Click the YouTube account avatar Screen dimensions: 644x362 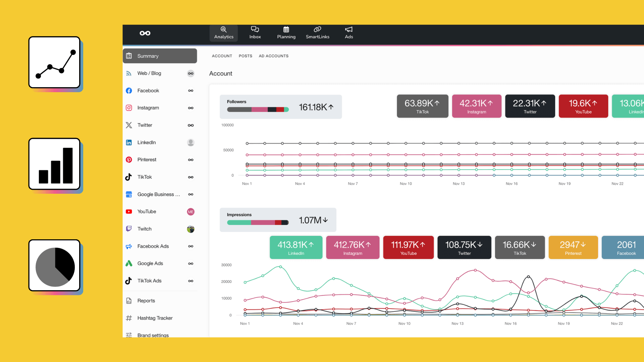pyautogui.click(x=191, y=212)
